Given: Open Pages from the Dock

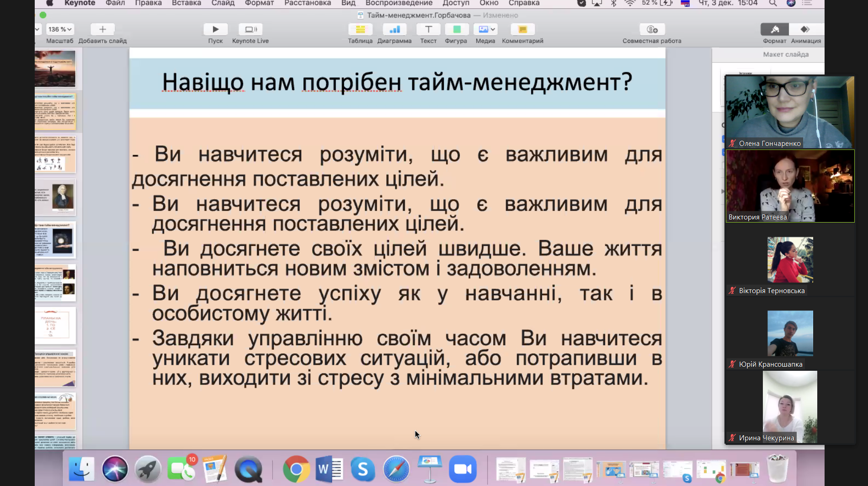Looking at the screenshot, I should (215, 469).
